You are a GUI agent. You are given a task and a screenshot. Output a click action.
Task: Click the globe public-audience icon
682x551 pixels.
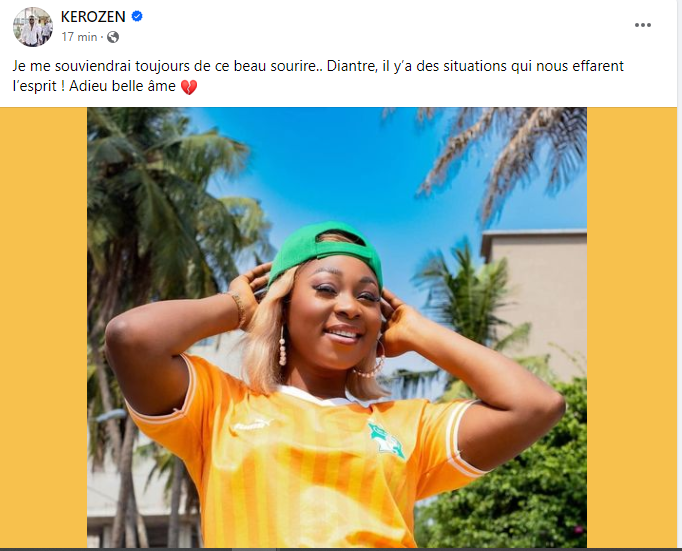pos(113,37)
